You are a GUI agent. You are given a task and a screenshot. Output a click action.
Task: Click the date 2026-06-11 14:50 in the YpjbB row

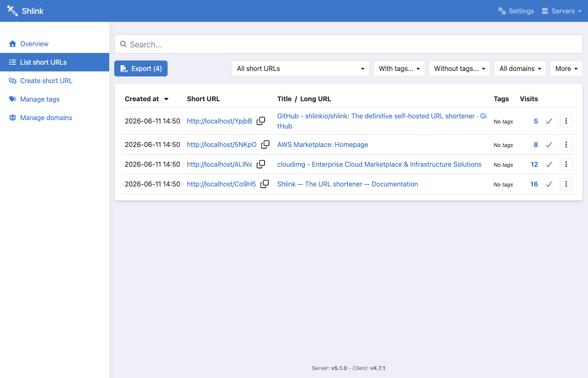click(x=152, y=121)
